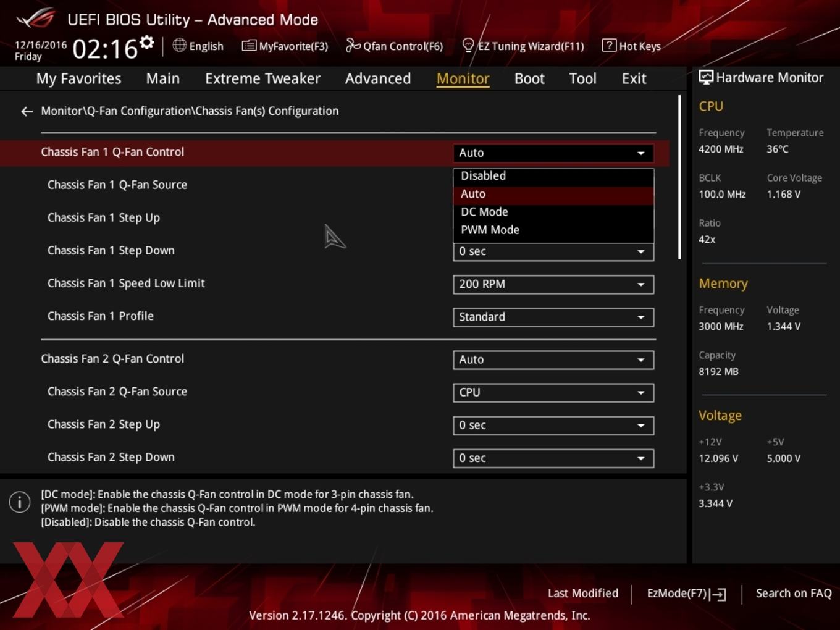
Task: Click the +3.3V reading 3.344 V
Action: 715,503
